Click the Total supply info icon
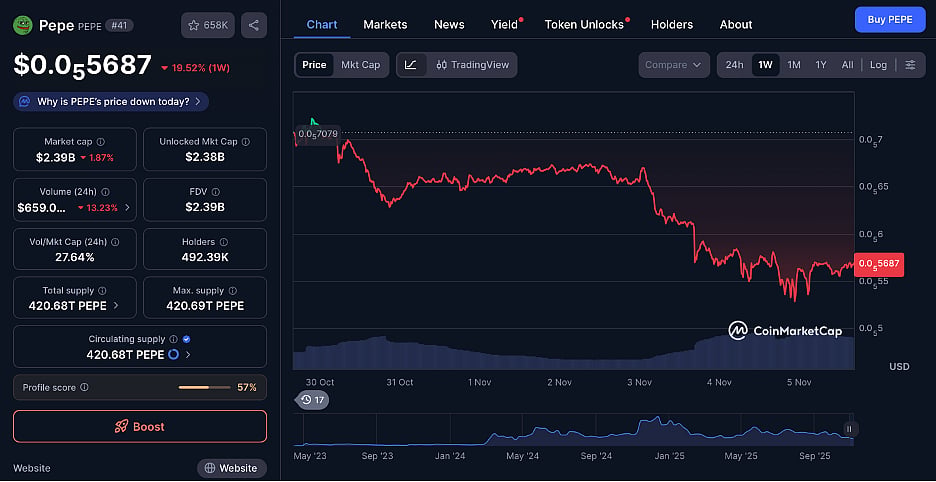Viewport: 936px width, 482px height. coord(102,291)
